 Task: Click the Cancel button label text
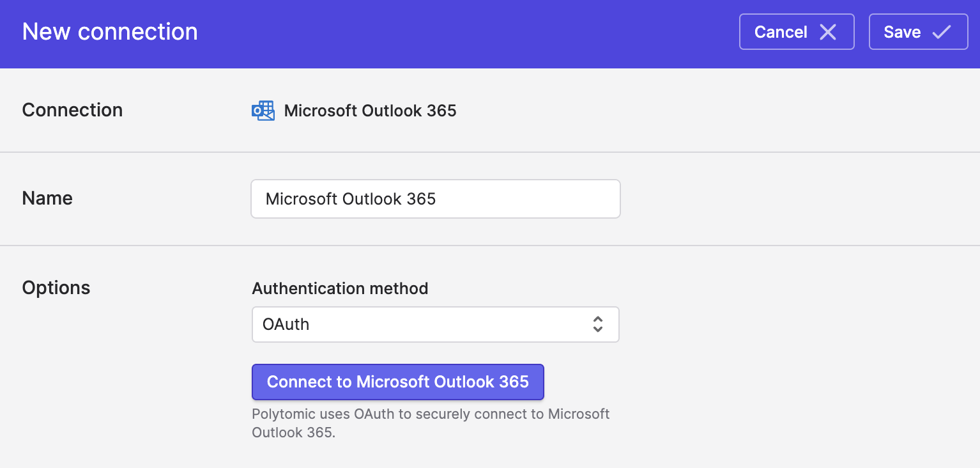(x=781, y=32)
